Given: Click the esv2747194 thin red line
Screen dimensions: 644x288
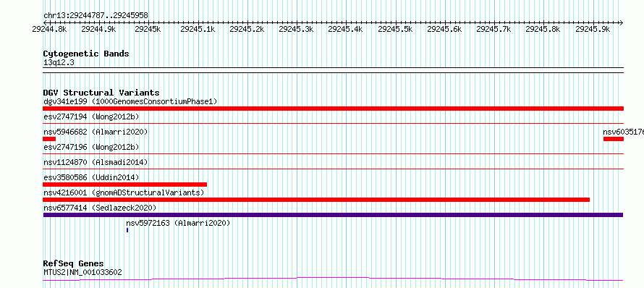Looking at the screenshot, I should coord(333,123).
